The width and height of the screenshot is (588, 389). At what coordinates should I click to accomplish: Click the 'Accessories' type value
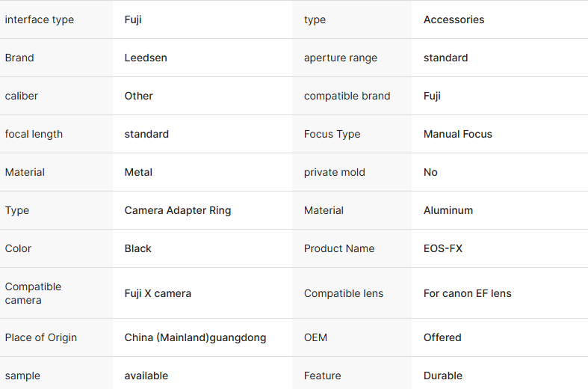pos(454,19)
